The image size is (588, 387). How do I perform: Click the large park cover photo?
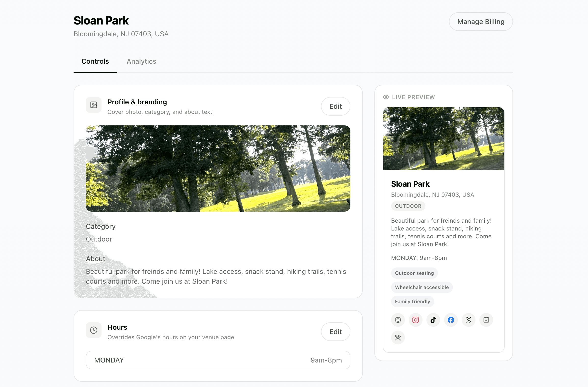218,169
